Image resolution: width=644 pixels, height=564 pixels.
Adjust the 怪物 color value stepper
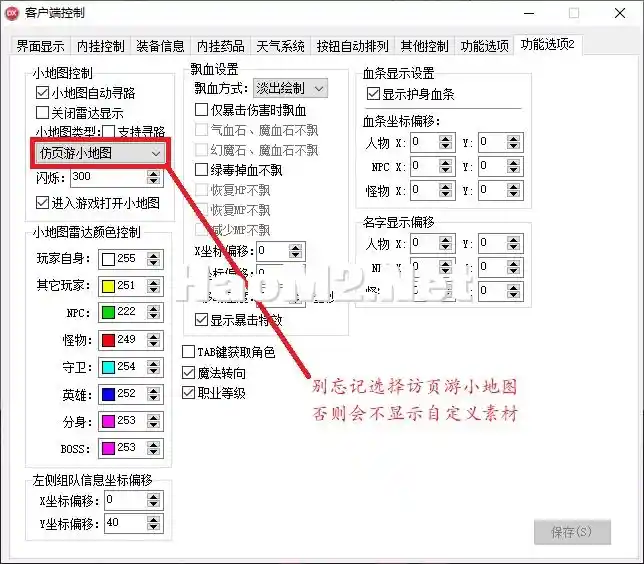click(154, 341)
